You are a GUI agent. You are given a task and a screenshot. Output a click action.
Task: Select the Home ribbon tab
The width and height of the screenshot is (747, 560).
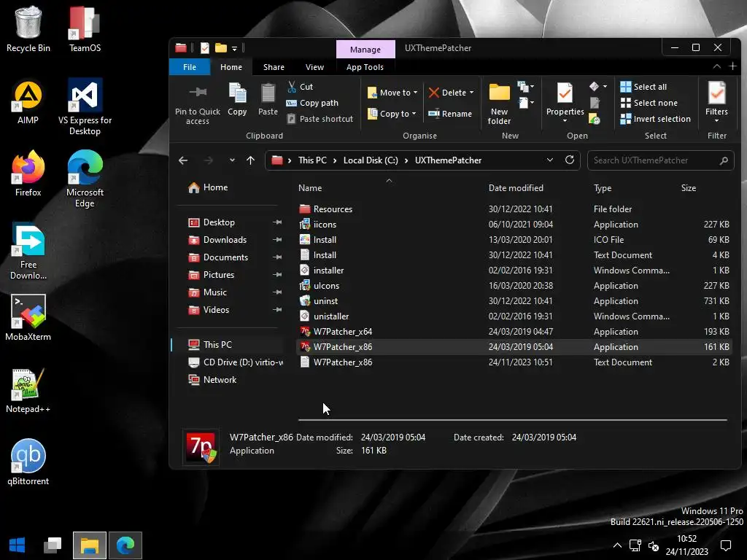231,67
